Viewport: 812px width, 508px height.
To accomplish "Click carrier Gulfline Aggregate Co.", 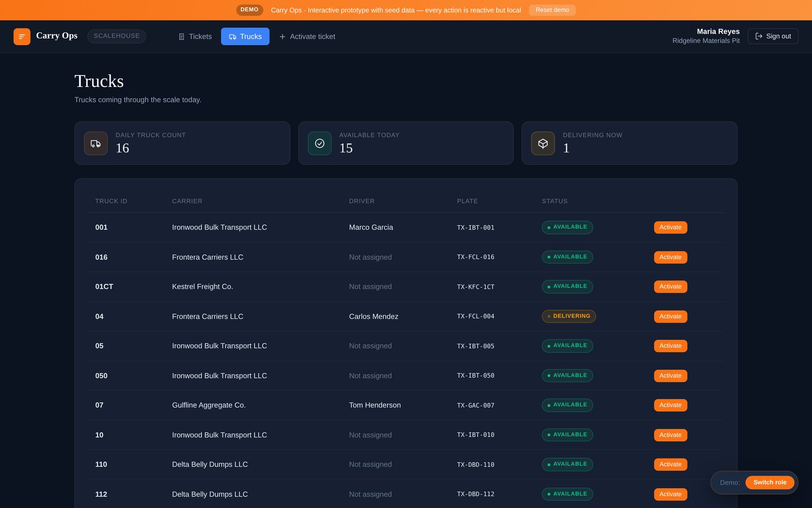I will (x=209, y=405).
